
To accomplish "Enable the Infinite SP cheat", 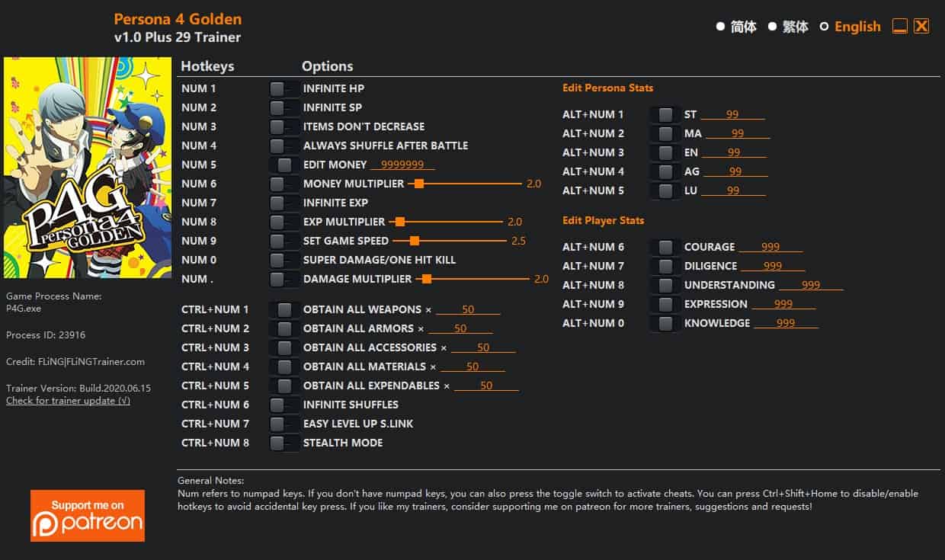I will click(x=284, y=107).
